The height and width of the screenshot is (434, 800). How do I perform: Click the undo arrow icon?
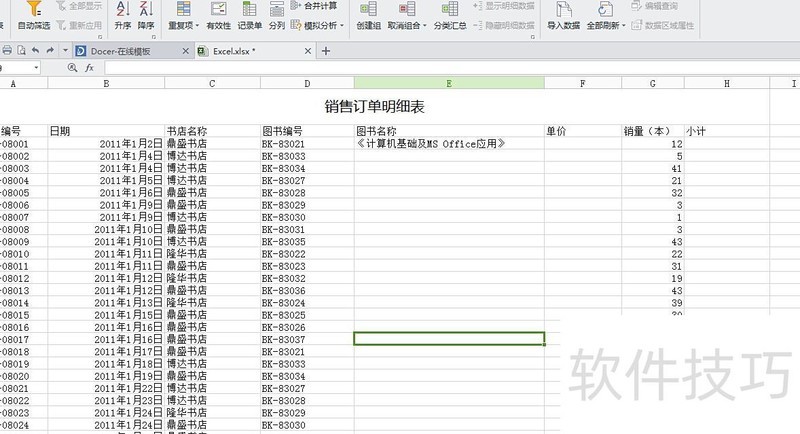tap(35, 50)
